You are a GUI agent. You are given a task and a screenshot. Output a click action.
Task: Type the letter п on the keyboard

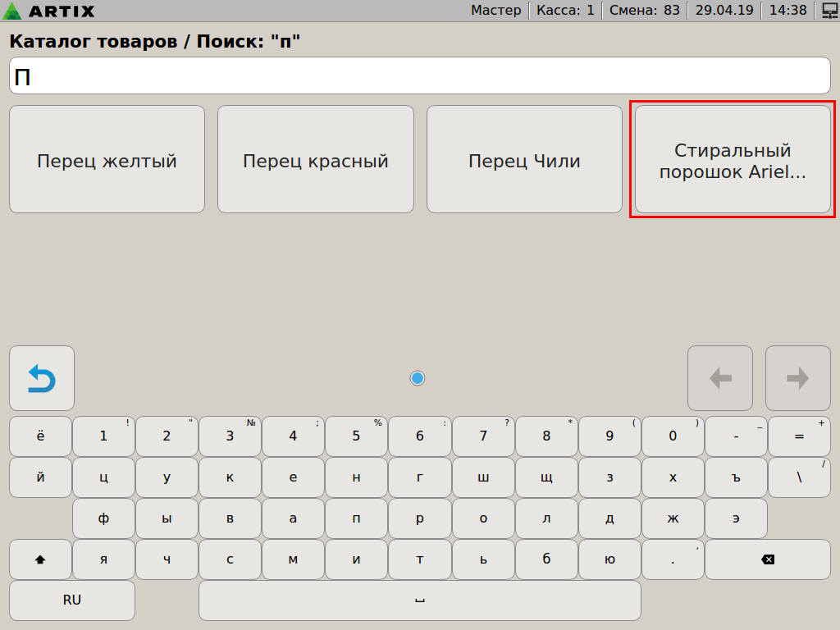(356, 518)
